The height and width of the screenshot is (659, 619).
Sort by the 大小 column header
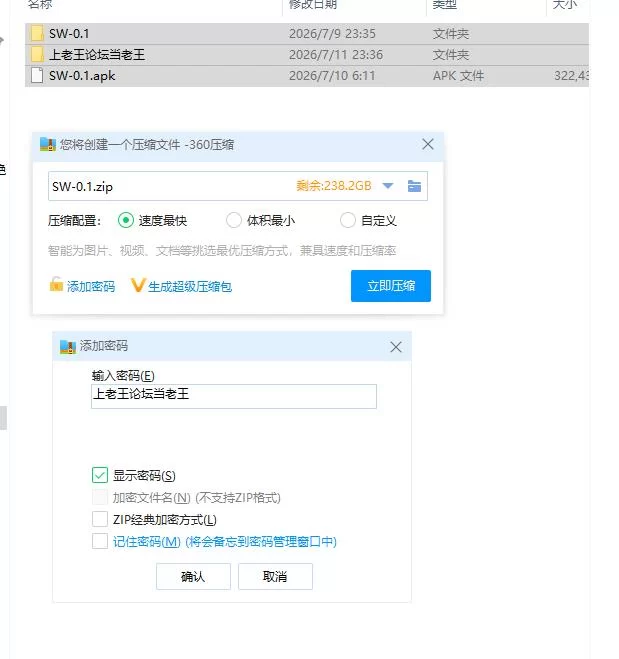[x=565, y=5]
